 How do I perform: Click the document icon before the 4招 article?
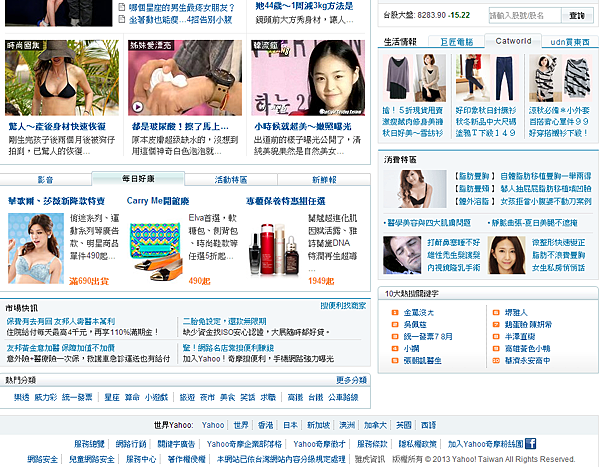point(122,19)
